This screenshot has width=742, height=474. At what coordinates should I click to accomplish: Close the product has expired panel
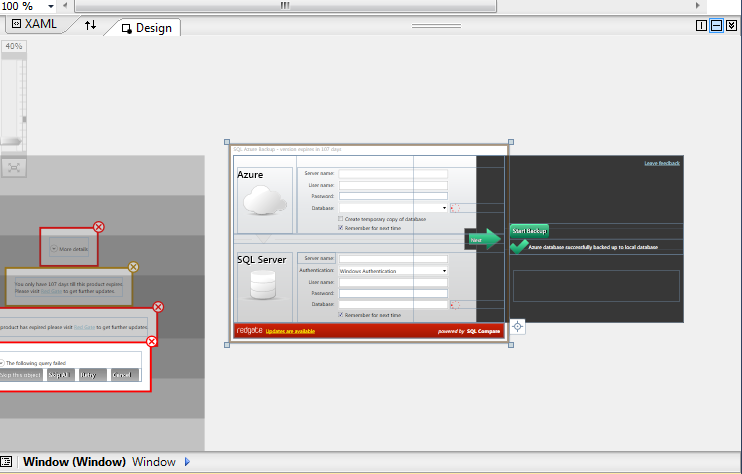158,307
